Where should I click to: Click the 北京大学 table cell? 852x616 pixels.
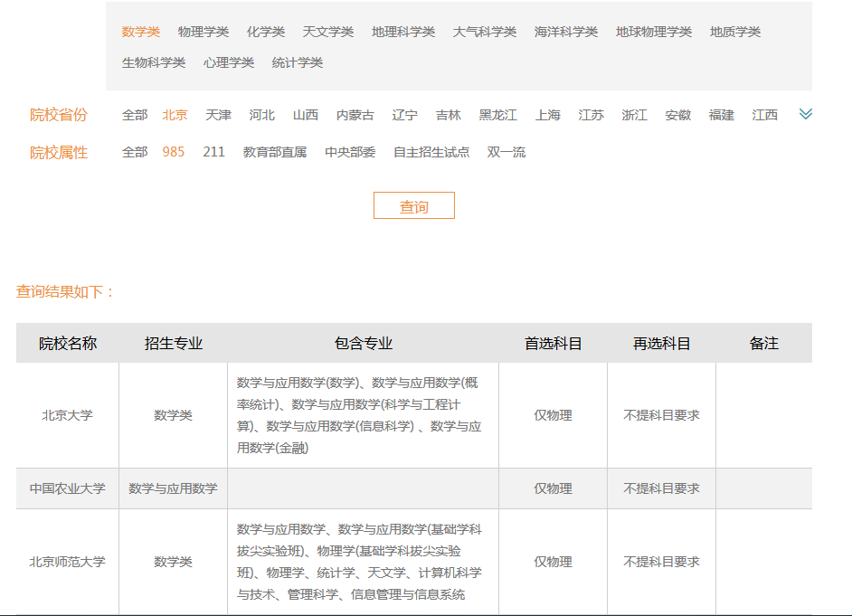(x=67, y=415)
